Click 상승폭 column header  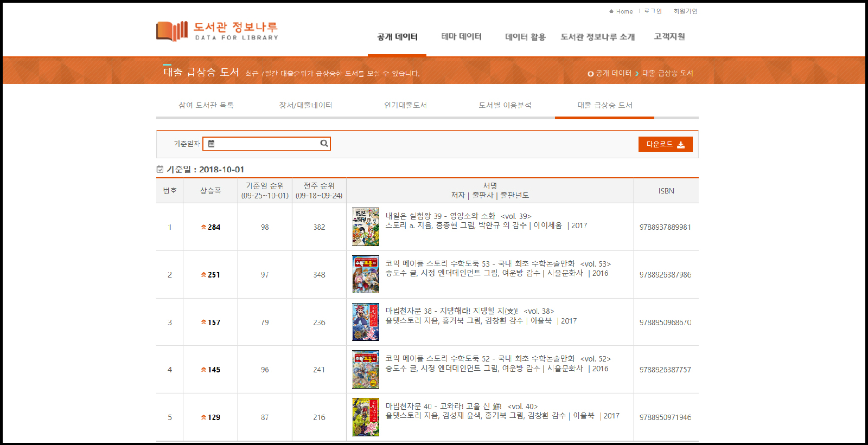(x=210, y=191)
